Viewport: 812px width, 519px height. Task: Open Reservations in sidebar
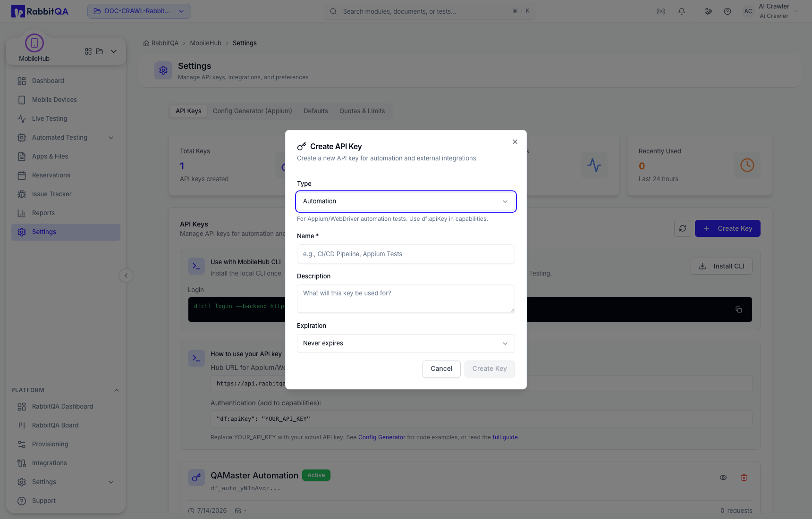pos(66,175)
